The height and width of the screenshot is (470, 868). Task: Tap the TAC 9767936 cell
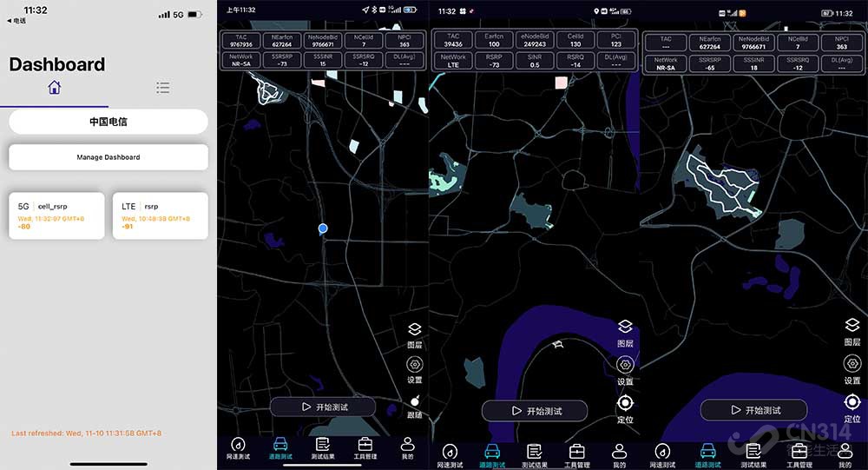coord(240,41)
